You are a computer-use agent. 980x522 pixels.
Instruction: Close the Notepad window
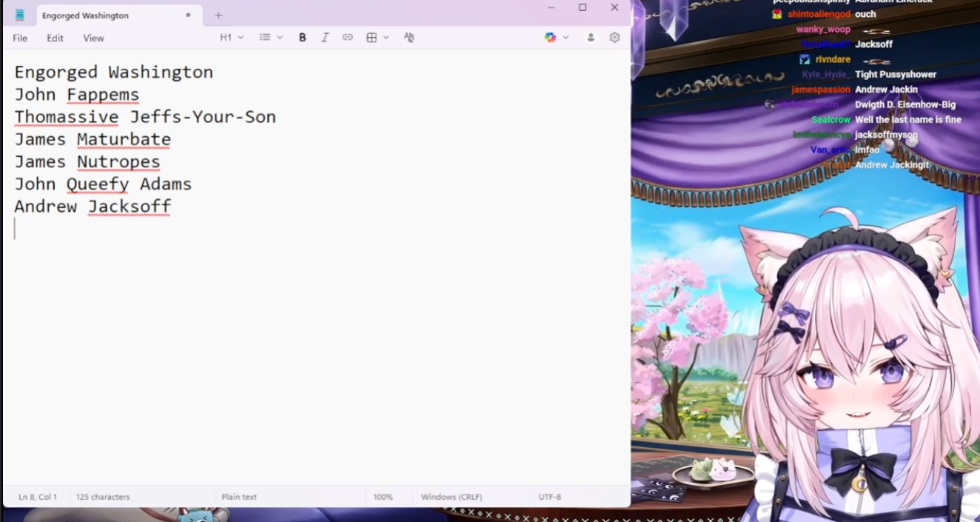[x=614, y=7]
